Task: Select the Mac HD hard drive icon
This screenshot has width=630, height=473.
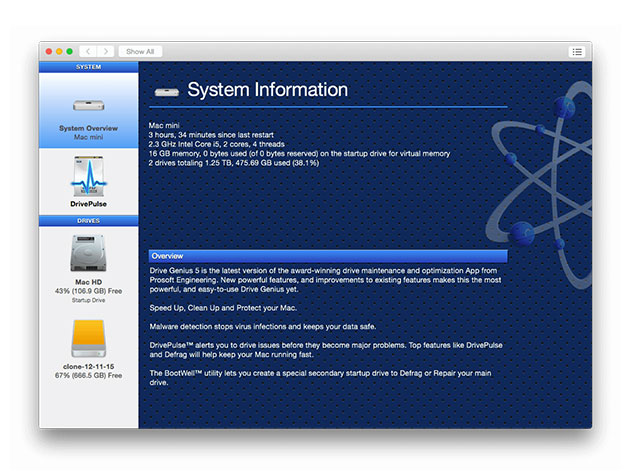Action: click(88, 253)
